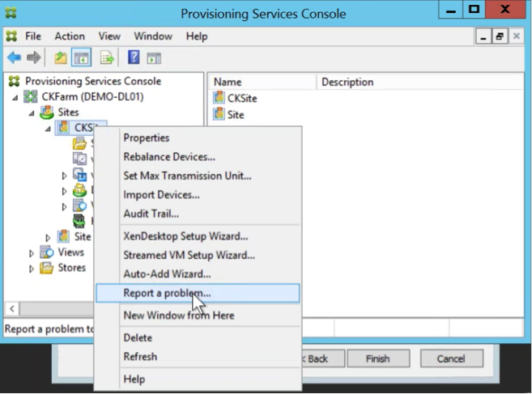Select the Provisioning Services Console root node
This screenshot has height=394, width=532.
[93, 81]
